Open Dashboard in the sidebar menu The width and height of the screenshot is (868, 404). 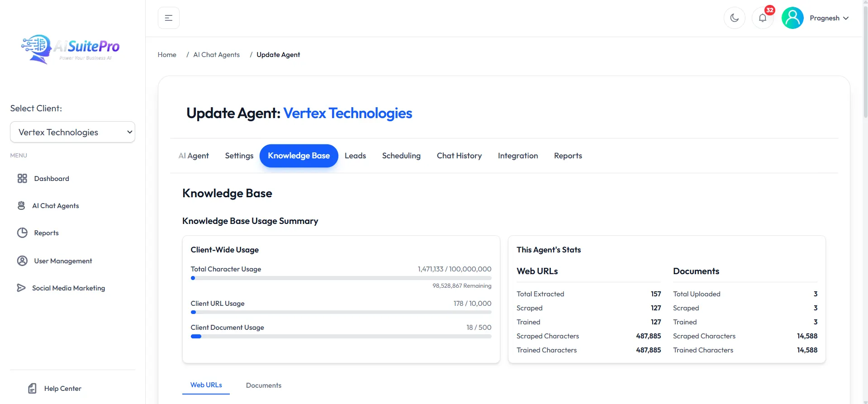click(x=52, y=179)
